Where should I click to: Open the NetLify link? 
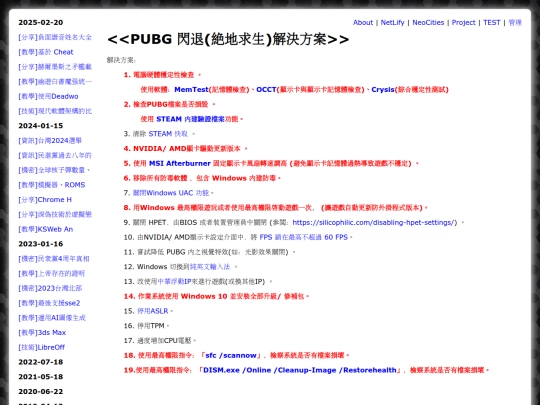[392, 23]
